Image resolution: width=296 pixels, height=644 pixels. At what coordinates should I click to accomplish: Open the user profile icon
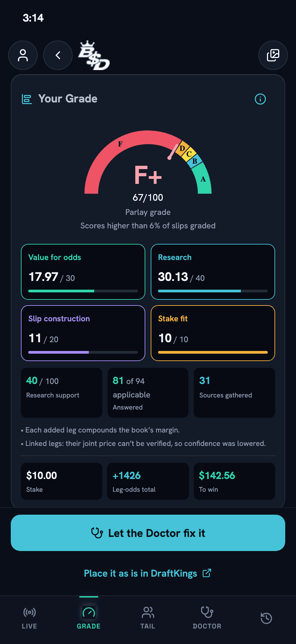pyautogui.click(x=23, y=55)
